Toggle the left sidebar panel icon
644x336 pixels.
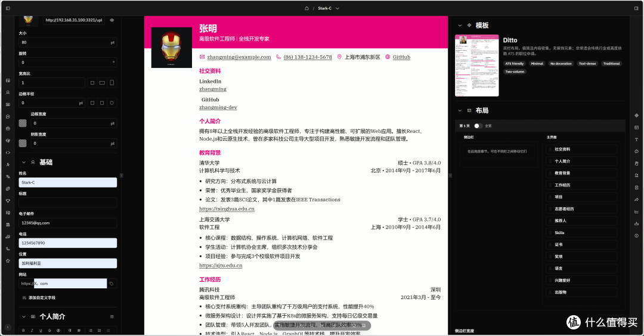point(8,8)
